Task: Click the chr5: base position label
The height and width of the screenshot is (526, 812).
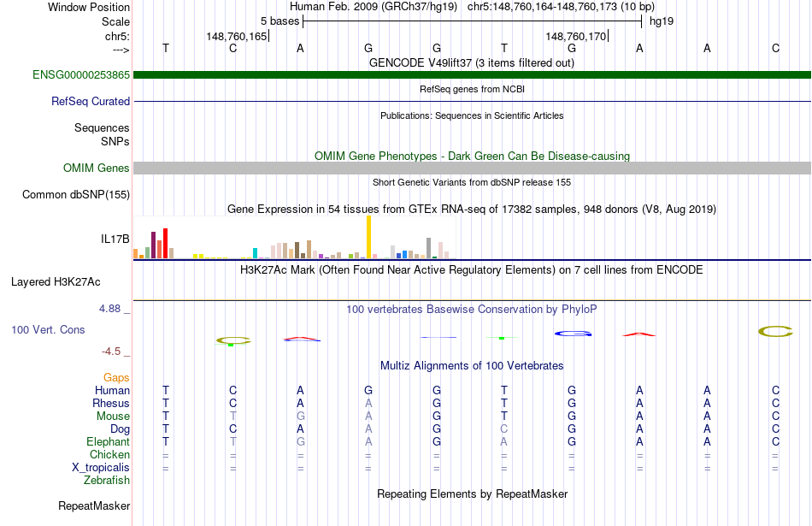Action: coord(118,36)
